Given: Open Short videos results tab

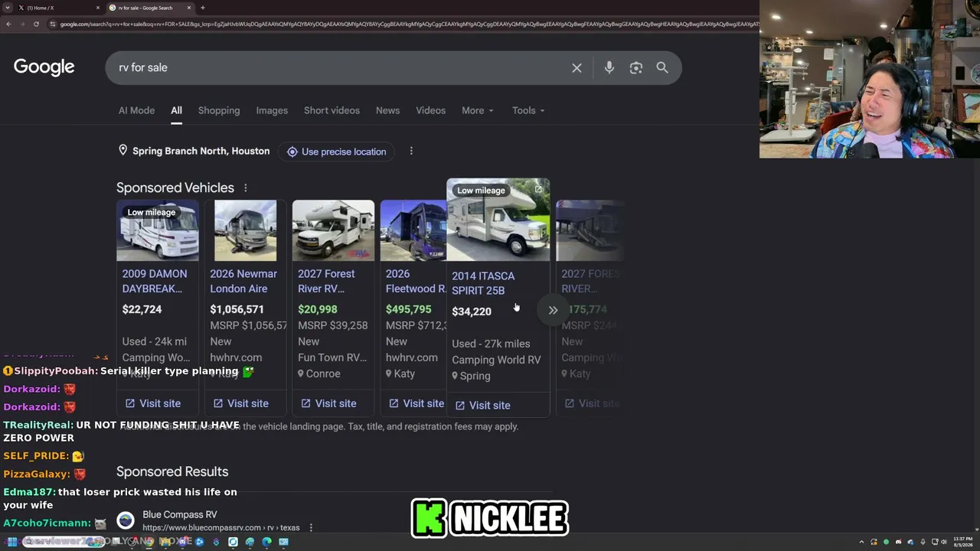Looking at the screenshot, I should click(x=332, y=110).
